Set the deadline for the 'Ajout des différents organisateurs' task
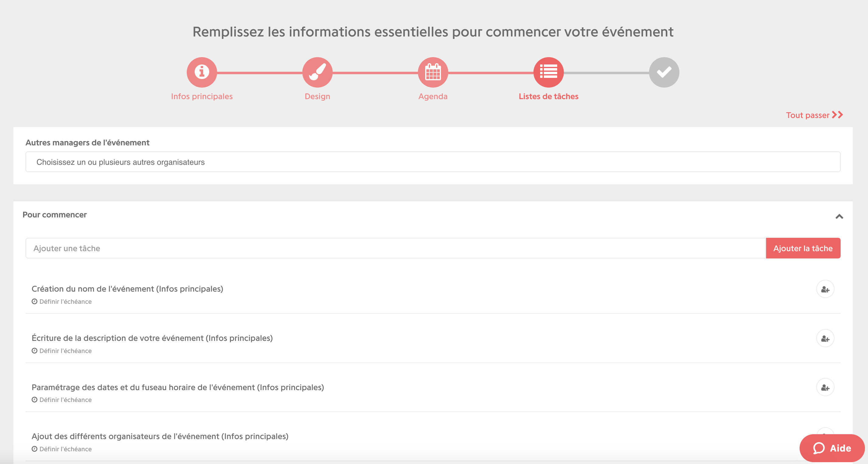Viewport: 868px width, 464px height. (x=62, y=449)
